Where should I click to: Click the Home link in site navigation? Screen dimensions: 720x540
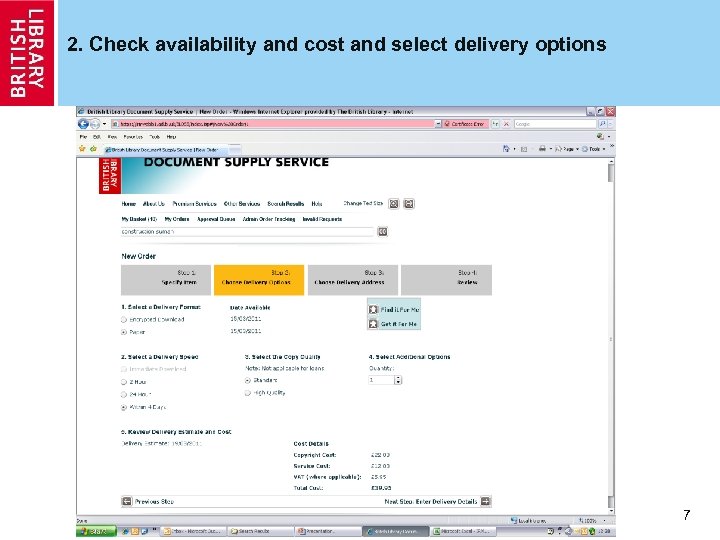tap(129, 204)
